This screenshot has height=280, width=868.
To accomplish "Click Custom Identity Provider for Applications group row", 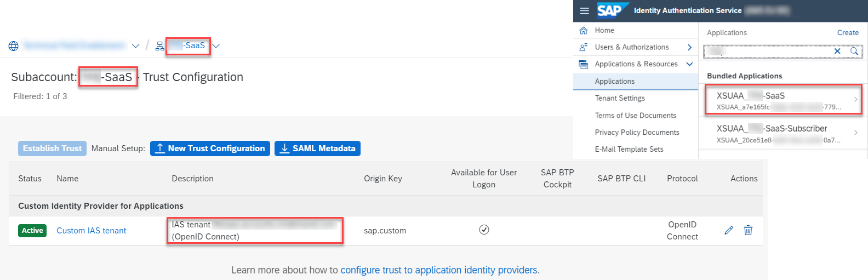I will click(x=385, y=206).
